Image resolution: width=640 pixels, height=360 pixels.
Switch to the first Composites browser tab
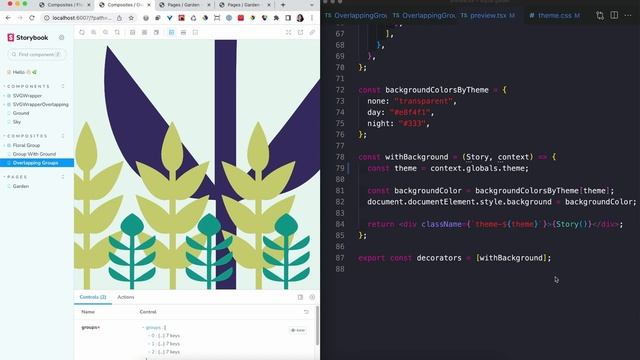(x=65, y=5)
